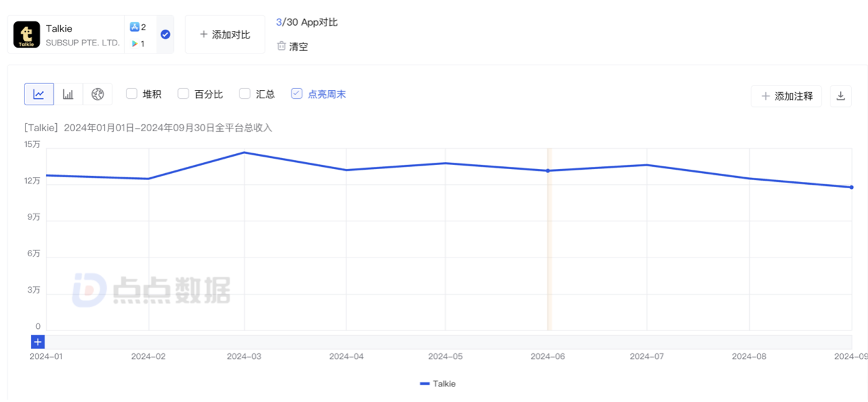Select the line chart view icon
The width and height of the screenshot is (868, 402).
click(x=39, y=94)
